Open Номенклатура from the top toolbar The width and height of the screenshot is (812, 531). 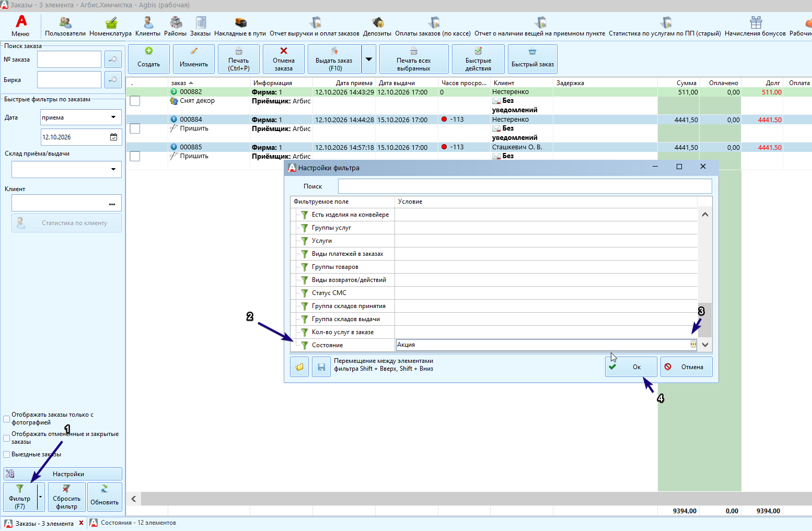tap(111, 26)
